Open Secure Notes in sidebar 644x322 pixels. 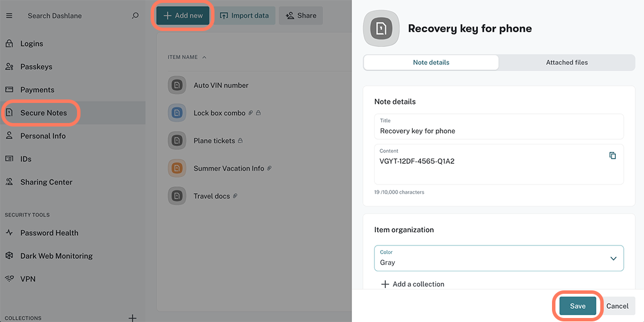click(44, 113)
